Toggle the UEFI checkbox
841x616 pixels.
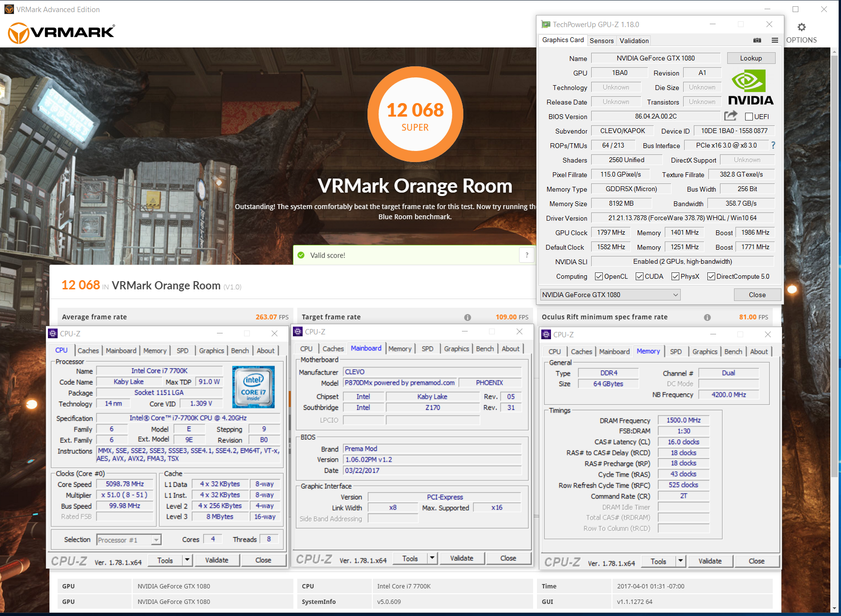tap(749, 117)
